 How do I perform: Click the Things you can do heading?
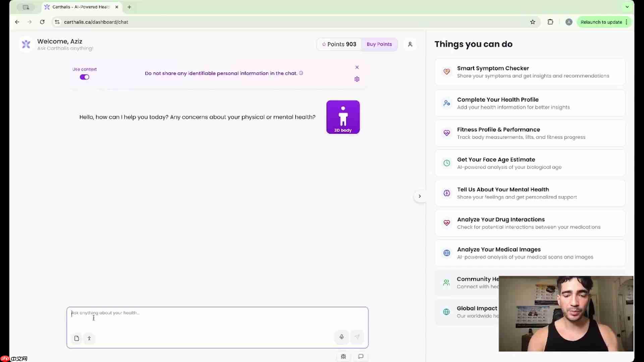(473, 44)
